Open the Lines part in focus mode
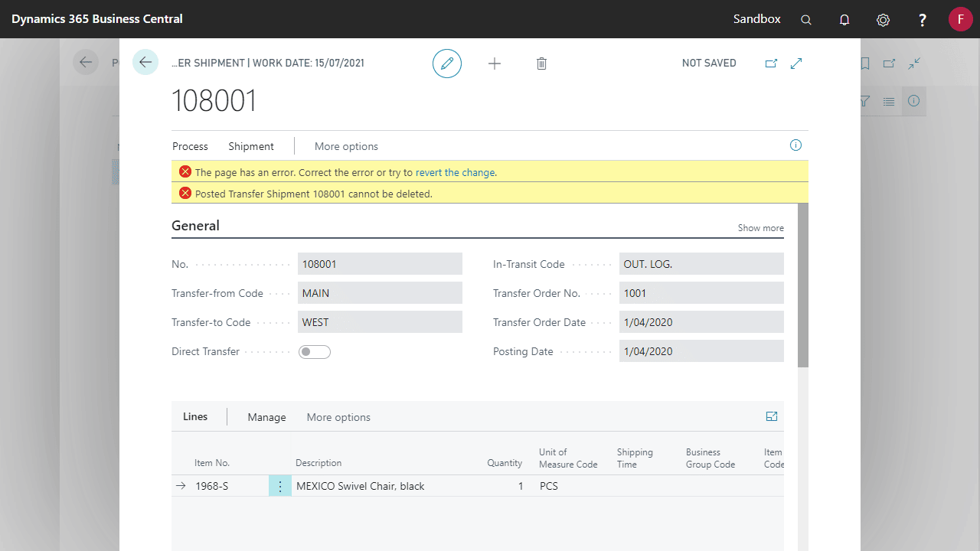 (772, 416)
